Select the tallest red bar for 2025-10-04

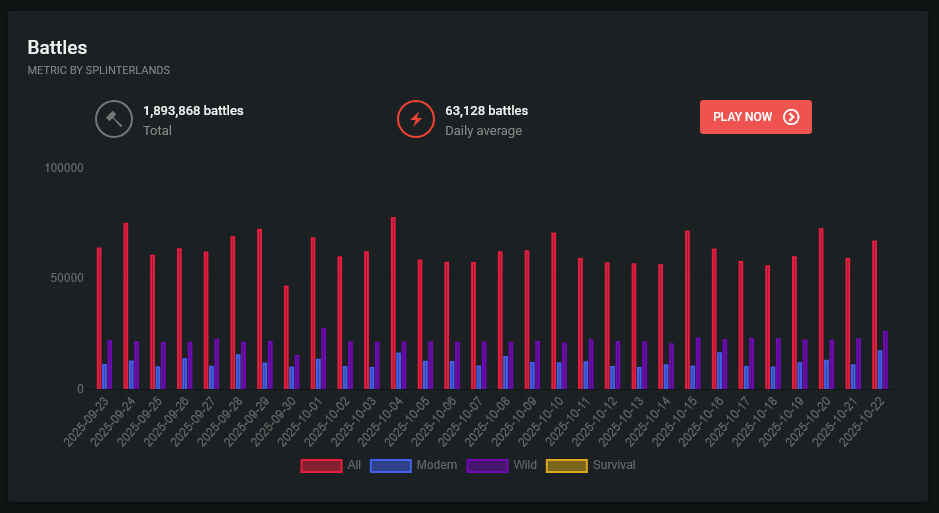click(x=393, y=300)
